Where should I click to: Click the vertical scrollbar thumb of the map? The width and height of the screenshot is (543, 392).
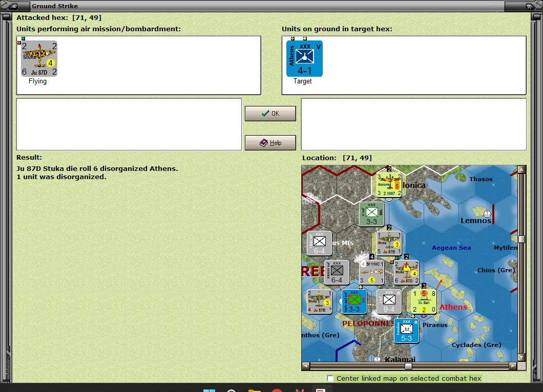click(x=521, y=239)
